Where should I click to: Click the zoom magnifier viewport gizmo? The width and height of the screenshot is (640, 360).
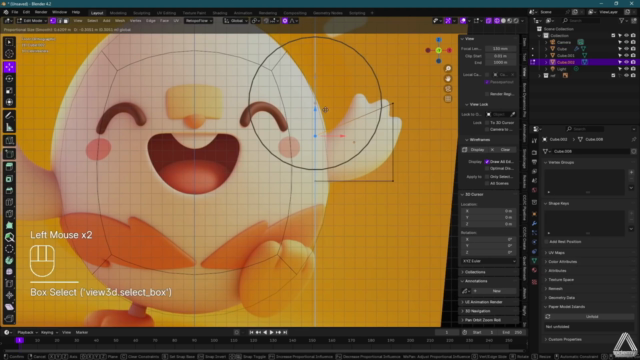(448, 69)
